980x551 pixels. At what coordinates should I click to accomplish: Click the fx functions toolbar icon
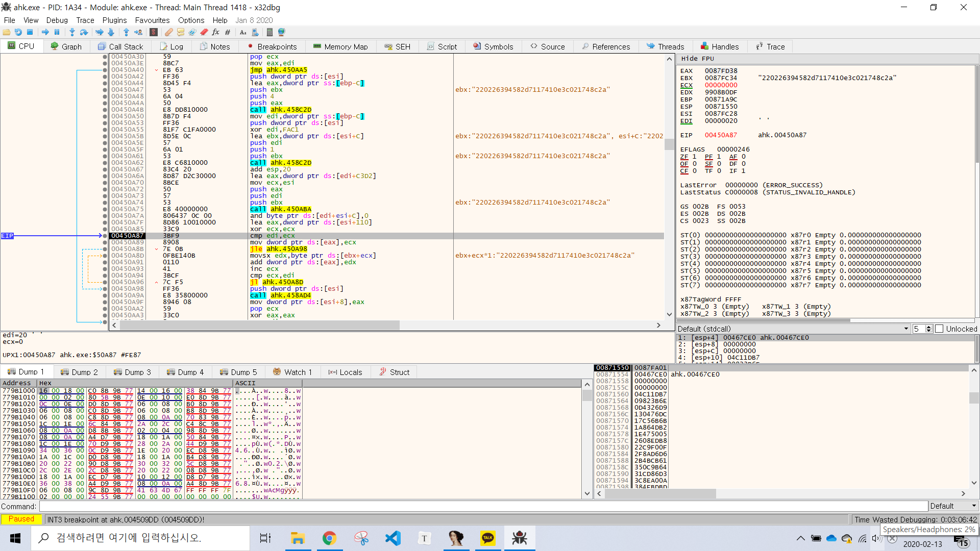tap(215, 32)
